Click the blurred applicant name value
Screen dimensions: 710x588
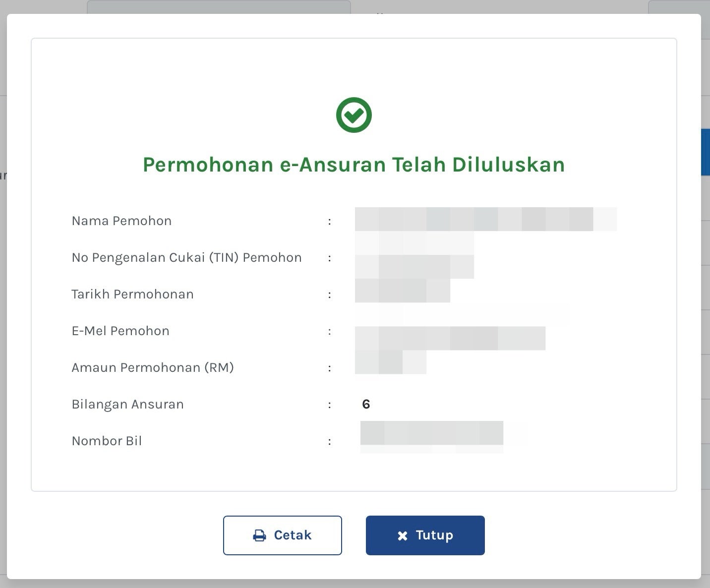tap(485, 219)
